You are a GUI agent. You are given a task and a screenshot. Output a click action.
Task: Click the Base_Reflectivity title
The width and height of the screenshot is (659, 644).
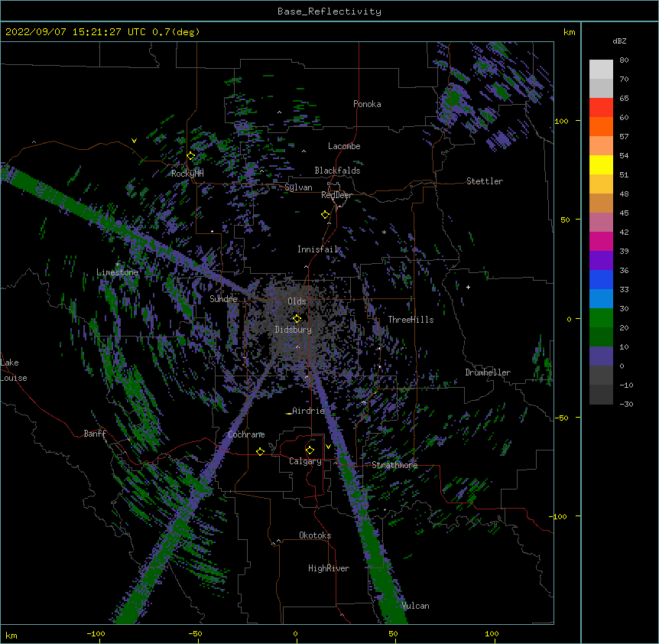point(329,11)
